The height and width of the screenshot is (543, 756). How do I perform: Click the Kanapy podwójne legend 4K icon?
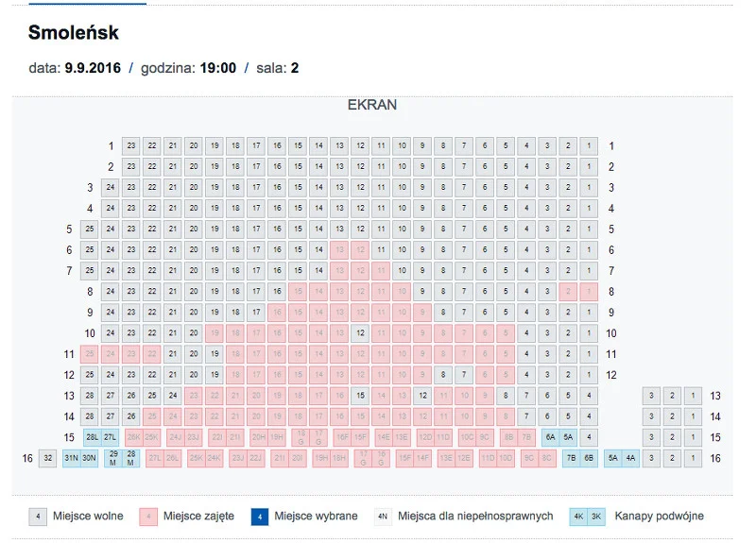pyautogui.click(x=578, y=517)
